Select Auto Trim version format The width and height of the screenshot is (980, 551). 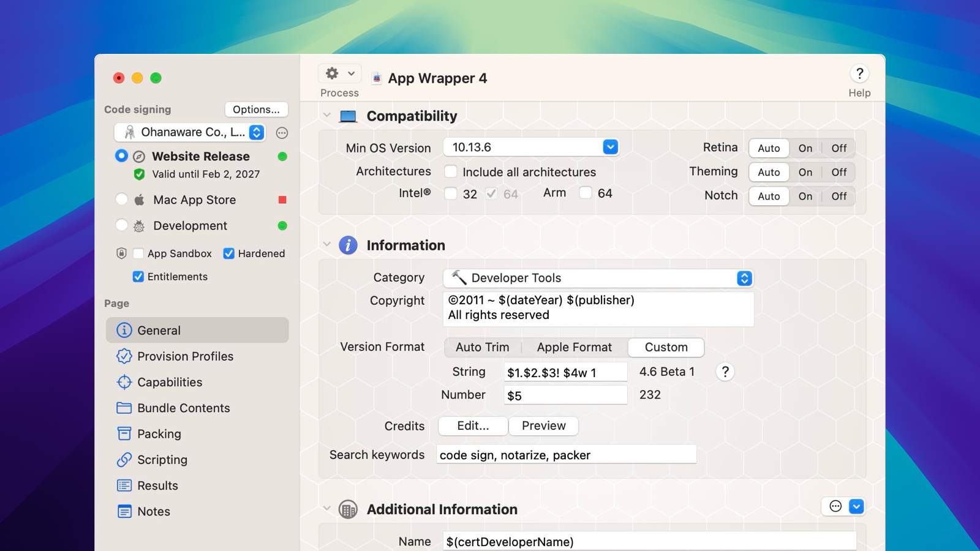coord(482,347)
